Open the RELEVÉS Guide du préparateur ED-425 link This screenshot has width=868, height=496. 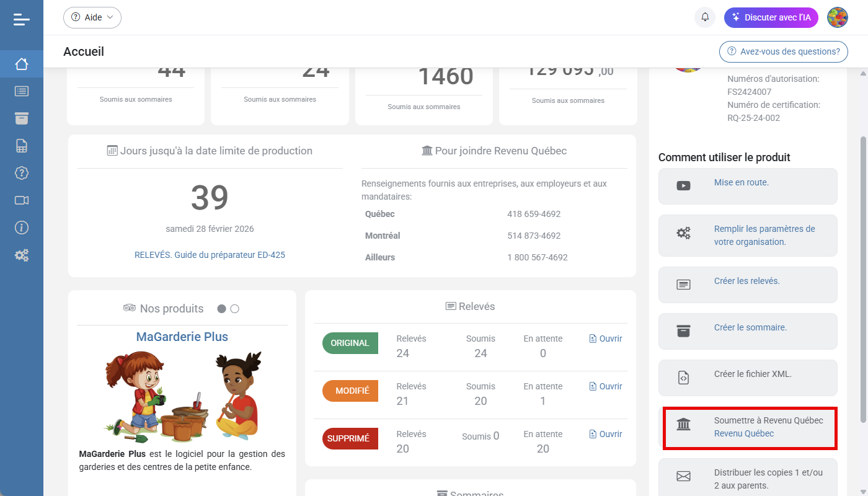click(x=210, y=254)
